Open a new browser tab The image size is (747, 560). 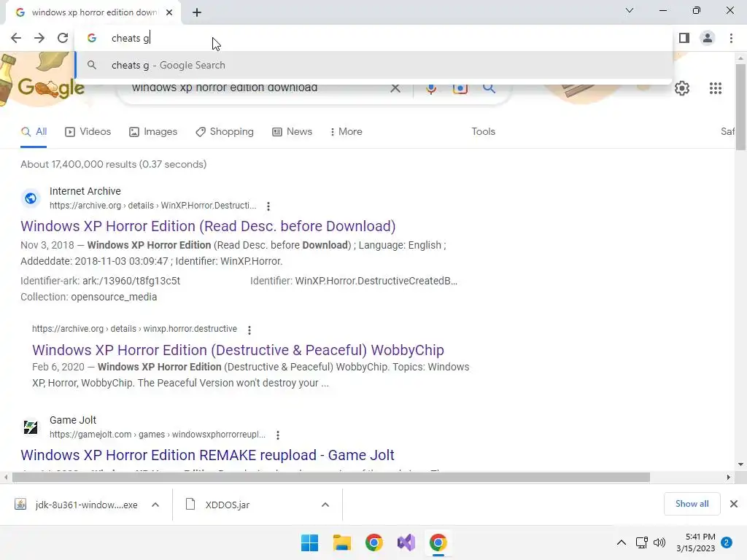[x=197, y=12]
